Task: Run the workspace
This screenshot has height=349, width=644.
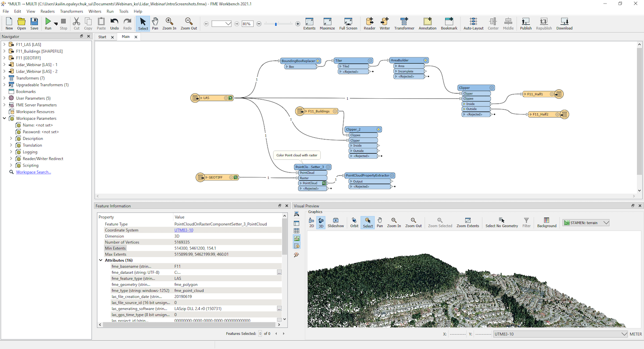Action: (x=48, y=24)
